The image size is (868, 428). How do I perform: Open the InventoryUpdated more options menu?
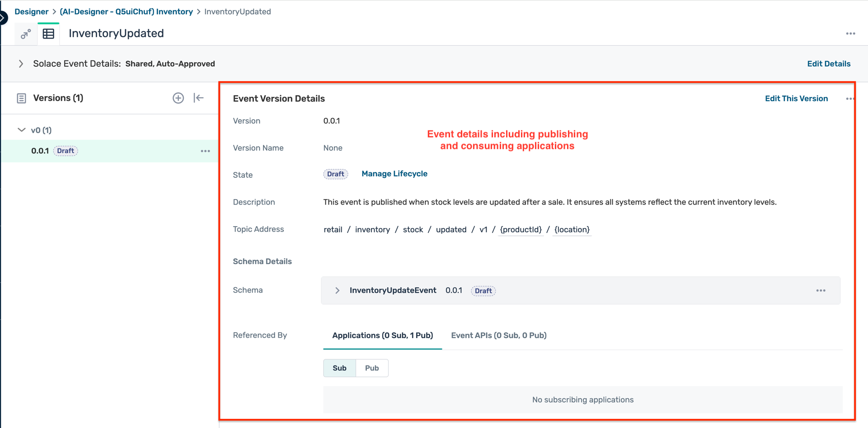(850, 34)
